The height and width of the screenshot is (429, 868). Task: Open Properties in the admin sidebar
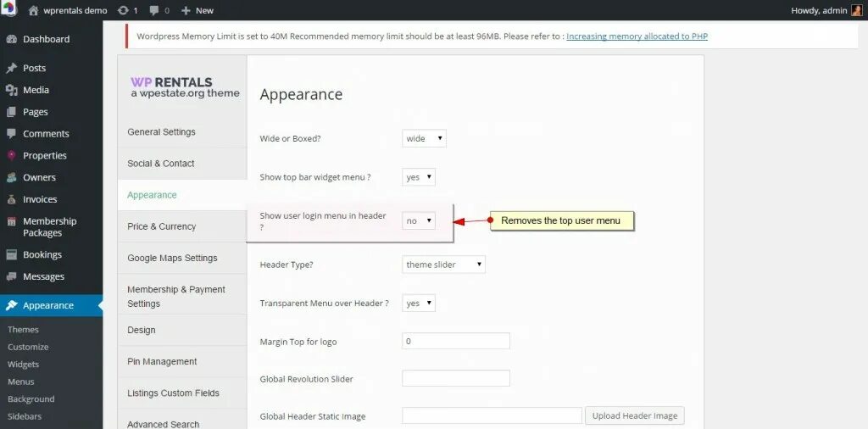[x=51, y=155]
